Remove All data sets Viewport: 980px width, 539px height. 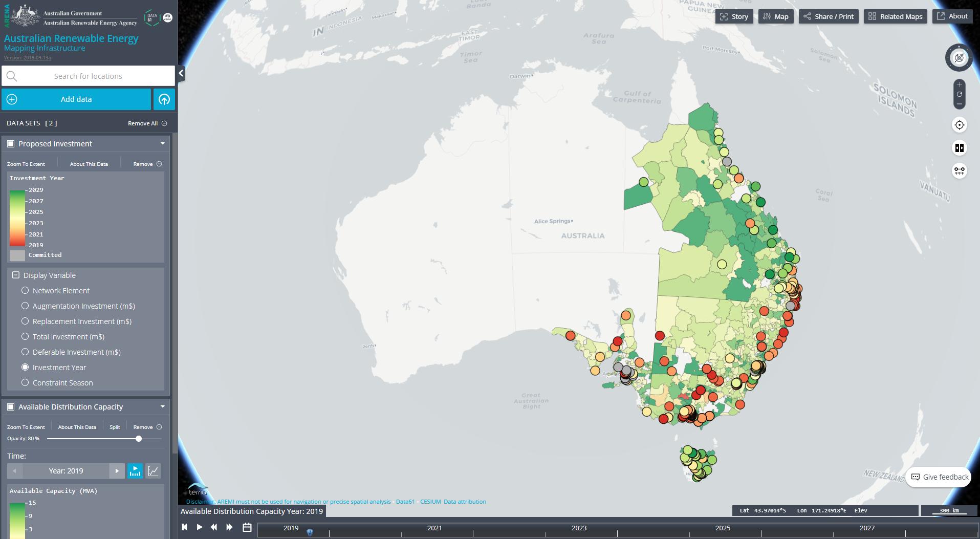click(147, 123)
